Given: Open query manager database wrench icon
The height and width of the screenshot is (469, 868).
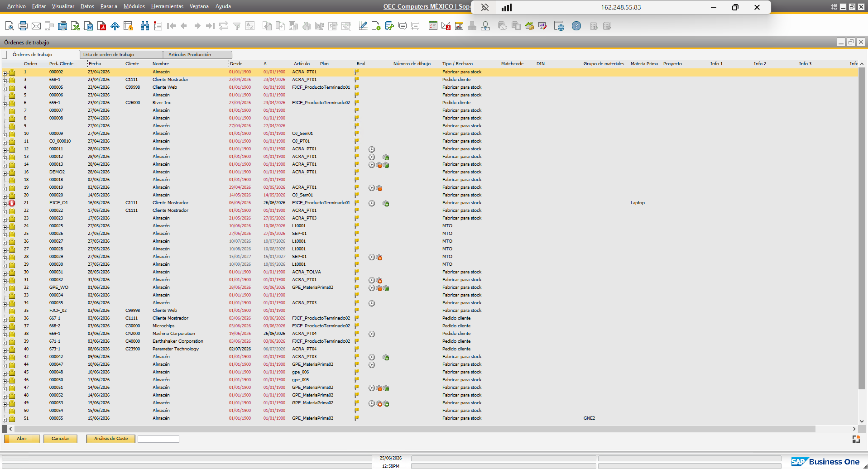Looking at the screenshot, I should (x=389, y=26).
